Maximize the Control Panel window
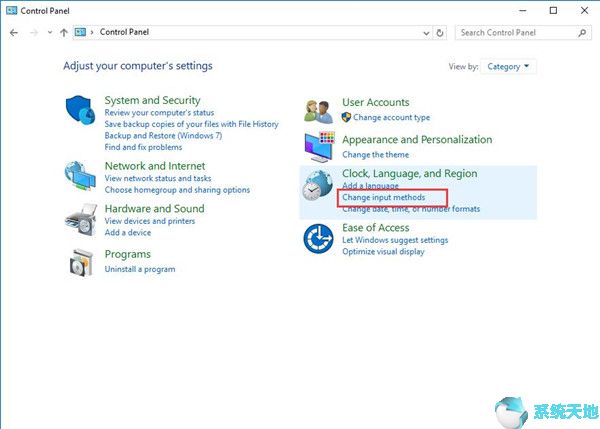The image size is (600, 429). pos(553,10)
